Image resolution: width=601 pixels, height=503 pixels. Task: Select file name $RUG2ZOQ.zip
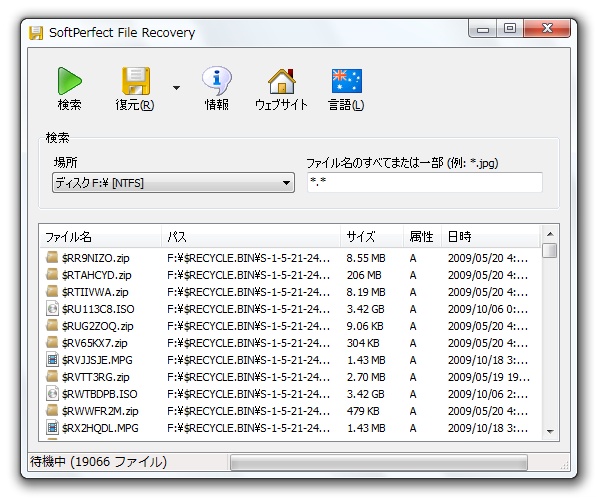pos(97,326)
